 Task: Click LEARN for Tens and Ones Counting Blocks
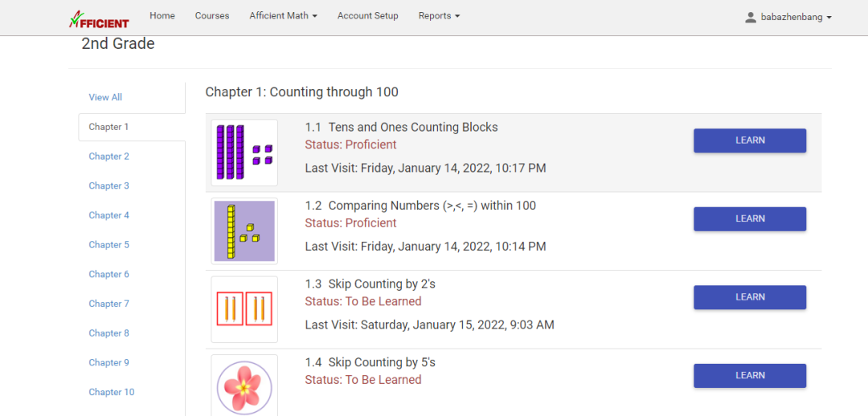pos(750,141)
